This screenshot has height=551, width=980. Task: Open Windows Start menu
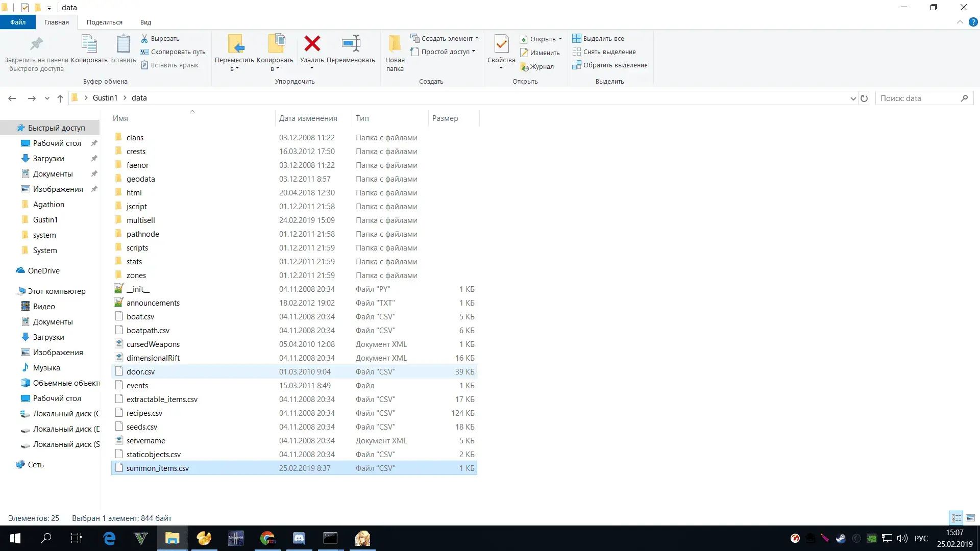click(15, 538)
